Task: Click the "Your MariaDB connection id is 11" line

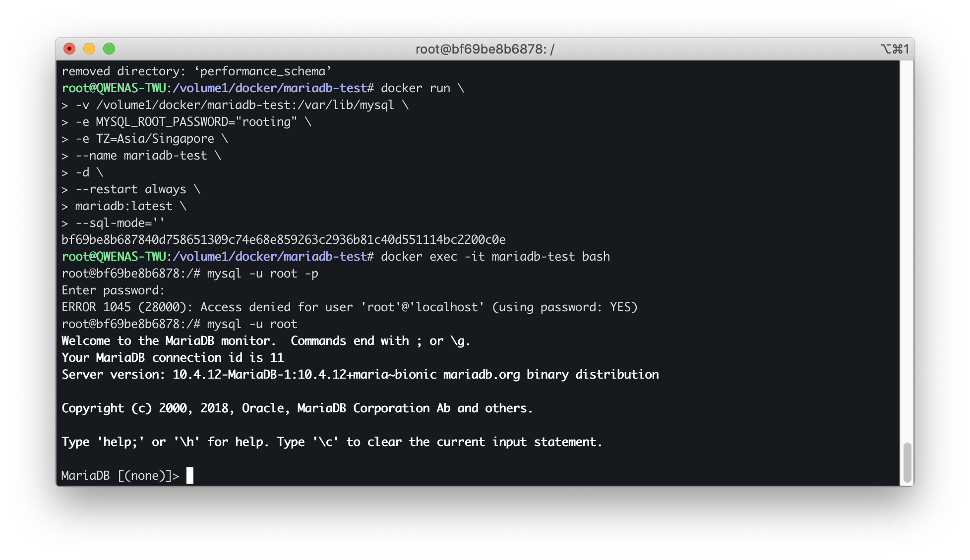Action: click(x=173, y=358)
